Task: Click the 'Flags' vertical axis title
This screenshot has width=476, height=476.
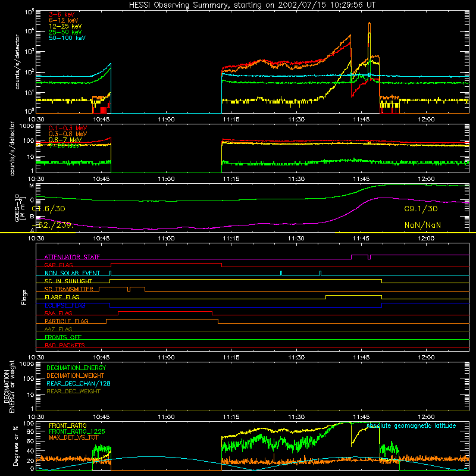Action: pos(24,297)
